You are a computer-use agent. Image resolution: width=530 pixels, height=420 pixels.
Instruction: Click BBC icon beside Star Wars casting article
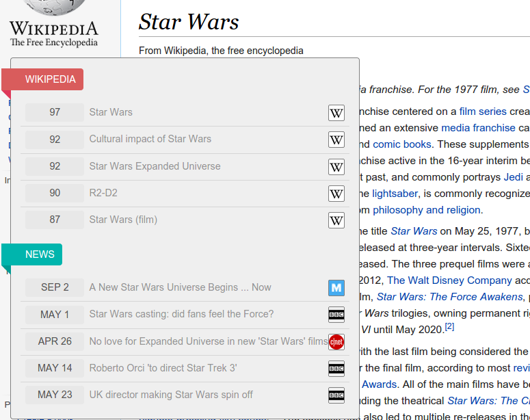(x=336, y=315)
